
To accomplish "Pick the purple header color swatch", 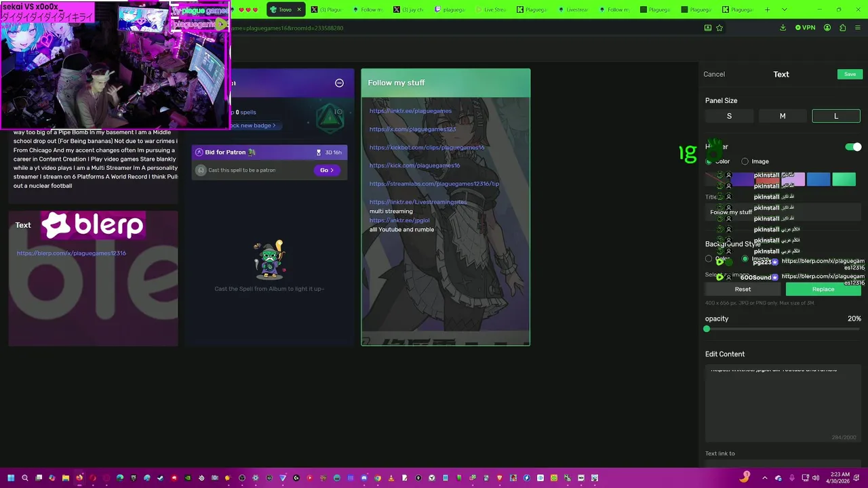I will point(742,179).
